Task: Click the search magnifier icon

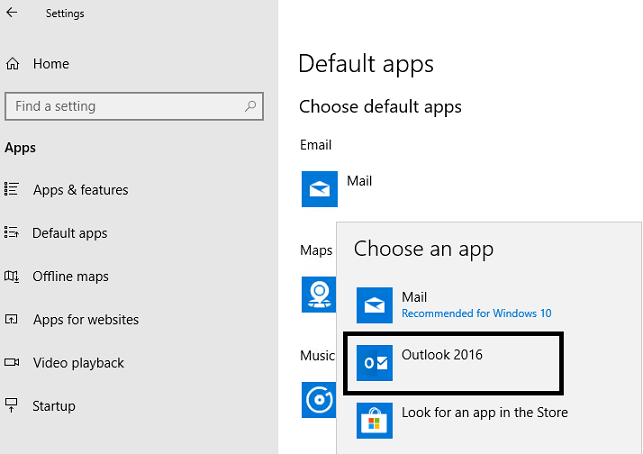Action: [x=250, y=106]
